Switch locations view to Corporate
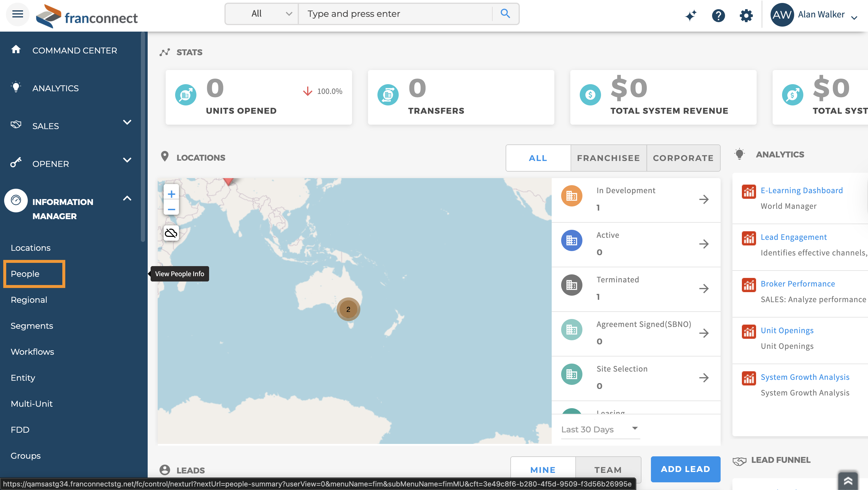The image size is (868, 490). pyautogui.click(x=683, y=158)
